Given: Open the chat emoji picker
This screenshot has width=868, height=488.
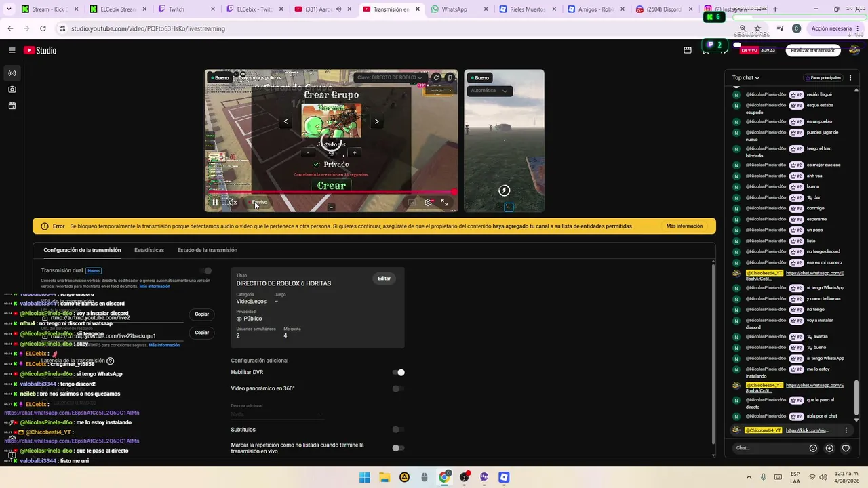Looking at the screenshot, I should [x=813, y=448].
